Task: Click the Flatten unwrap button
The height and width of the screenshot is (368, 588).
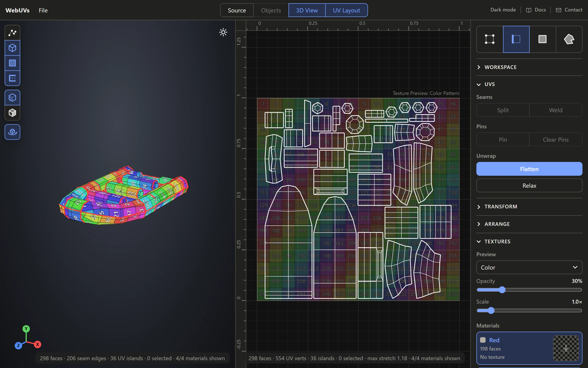Action: 529,169
